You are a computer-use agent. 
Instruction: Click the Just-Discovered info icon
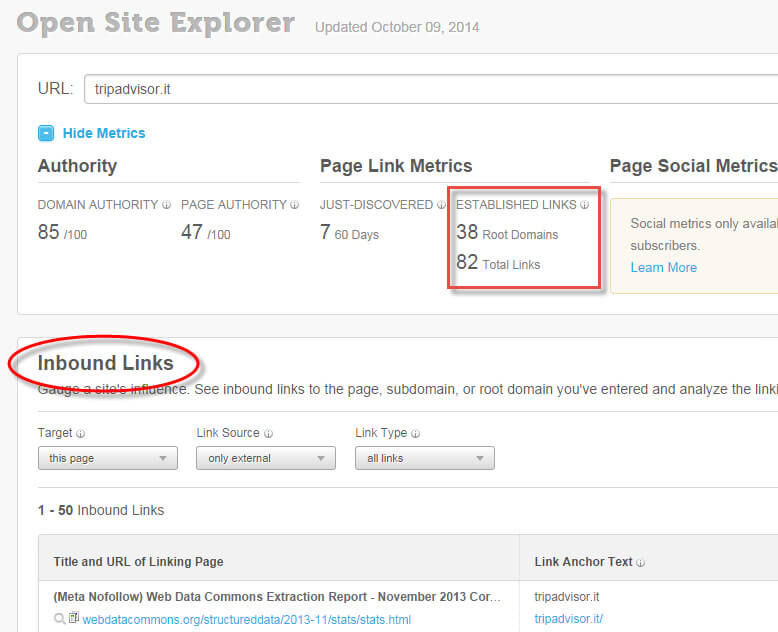coord(441,205)
